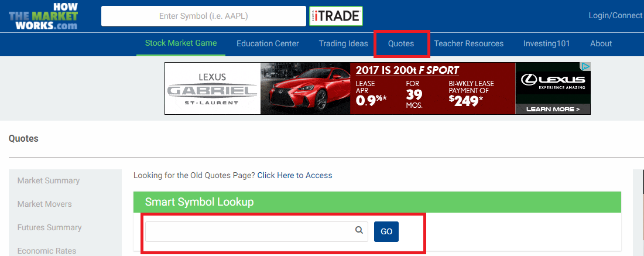Click the magnifier icon in Smart Symbol Lookup

point(359,230)
